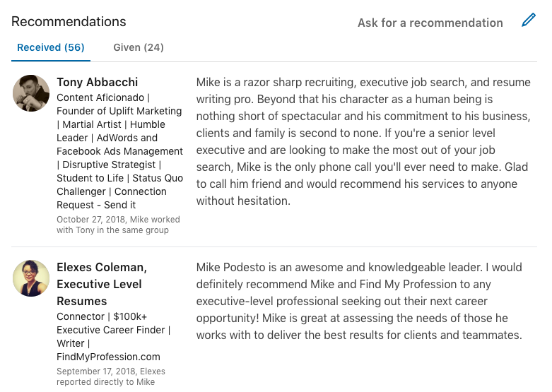552x392 pixels.
Task: Click 'Mike worked with Tony in the same group'
Action: point(118,225)
